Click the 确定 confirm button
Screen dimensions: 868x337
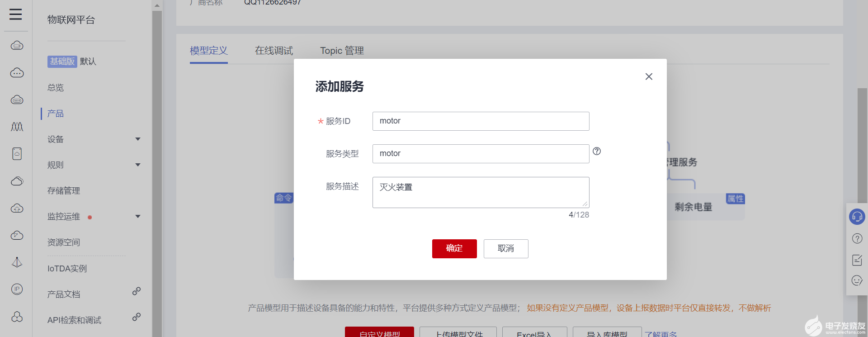(x=454, y=248)
